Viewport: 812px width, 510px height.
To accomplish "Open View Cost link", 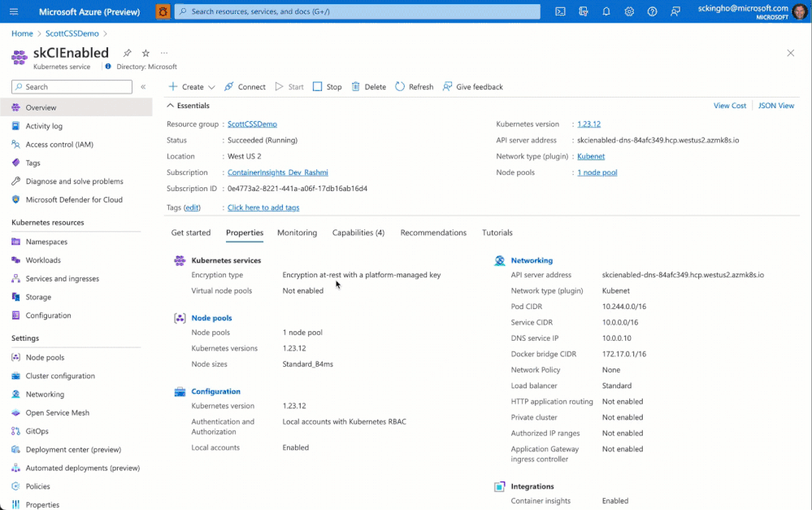I will click(x=730, y=106).
